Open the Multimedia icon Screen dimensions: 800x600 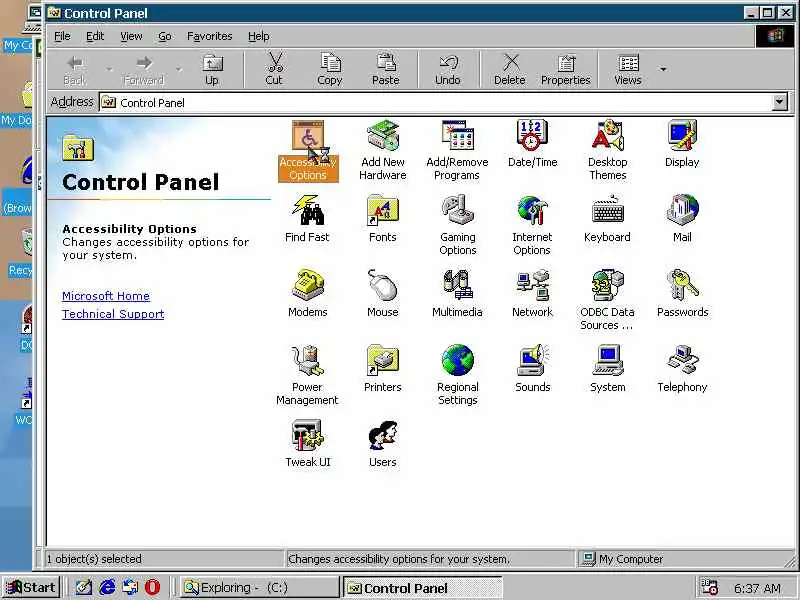click(457, 294)
